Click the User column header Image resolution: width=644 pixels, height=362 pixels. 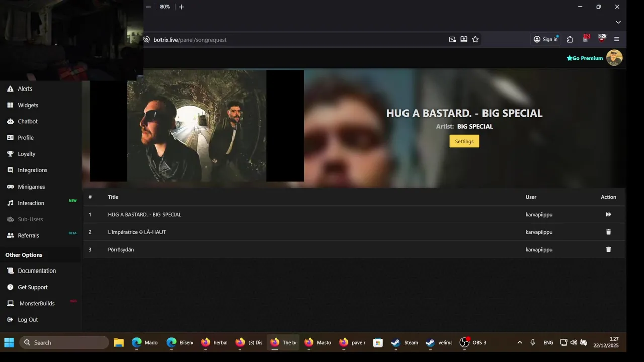click(x=531, y=197)
